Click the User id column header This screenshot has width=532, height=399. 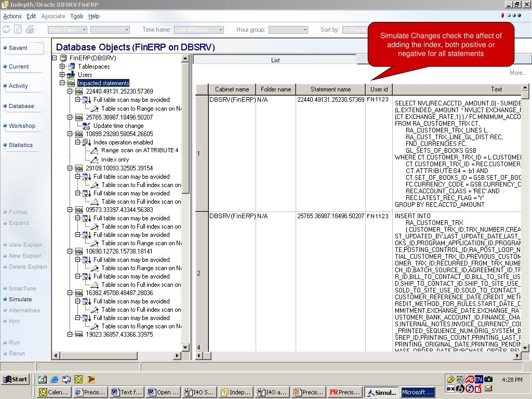pyautogui.click(x=379, y=89)
